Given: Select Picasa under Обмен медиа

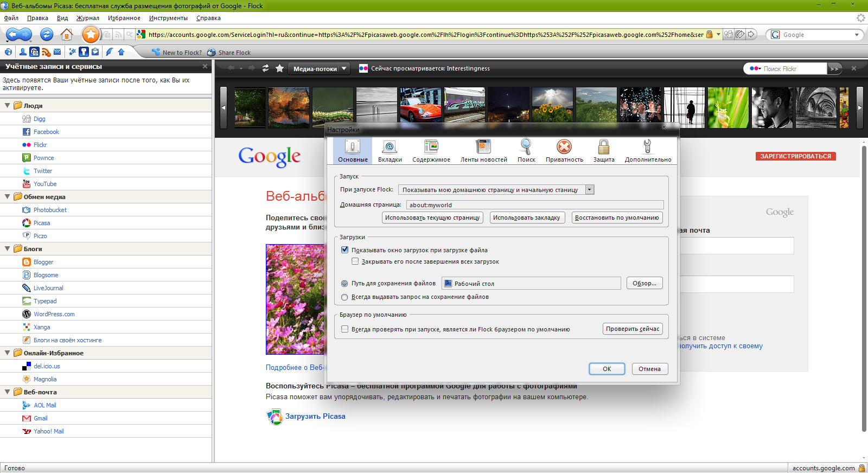Looking at the screenshot, I should tap(42, 223).
